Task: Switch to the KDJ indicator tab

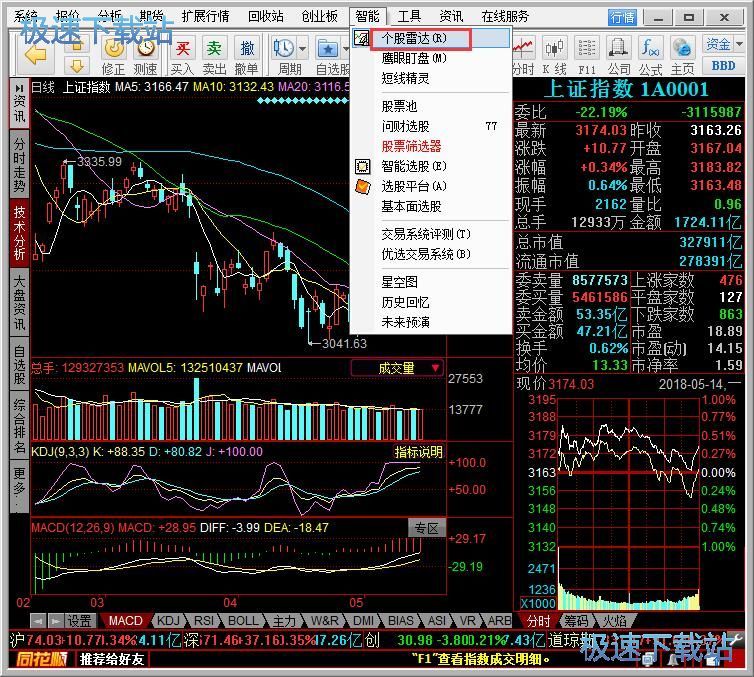Action: pos(169,621)
